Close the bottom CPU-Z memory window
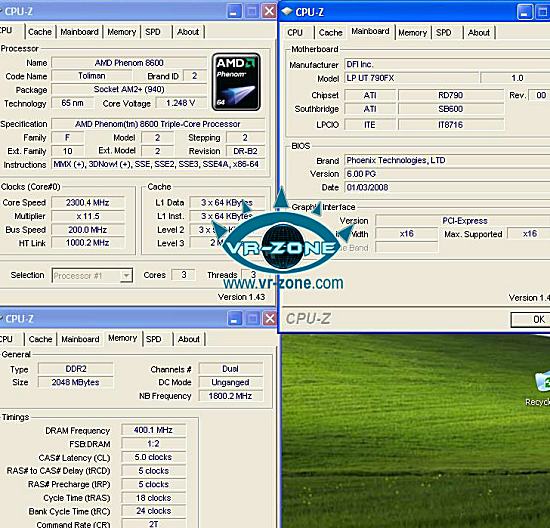The image size is (550, 528). pyautogui.click(x=270, y=319)
